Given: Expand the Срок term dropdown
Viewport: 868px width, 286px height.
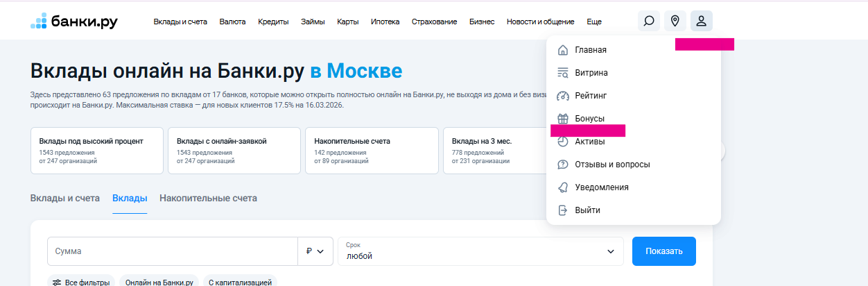Looking at the screenshot, I should tap(480, 251).
